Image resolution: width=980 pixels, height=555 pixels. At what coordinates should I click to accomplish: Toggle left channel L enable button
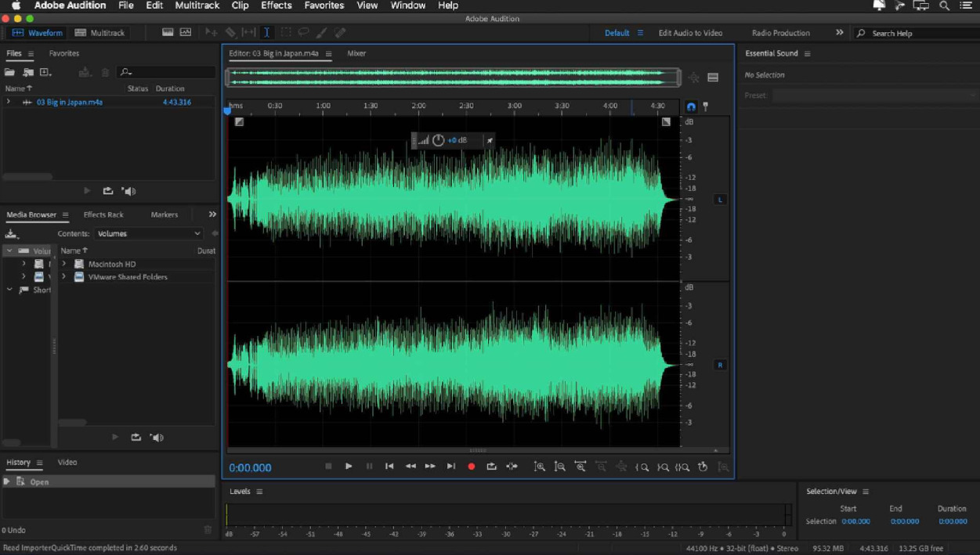pos(721,200)
